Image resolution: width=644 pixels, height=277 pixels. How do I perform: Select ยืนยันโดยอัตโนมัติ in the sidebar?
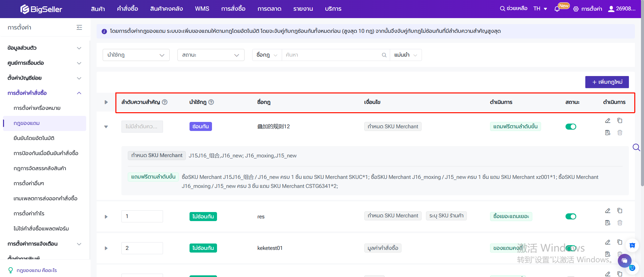point(34,138)
